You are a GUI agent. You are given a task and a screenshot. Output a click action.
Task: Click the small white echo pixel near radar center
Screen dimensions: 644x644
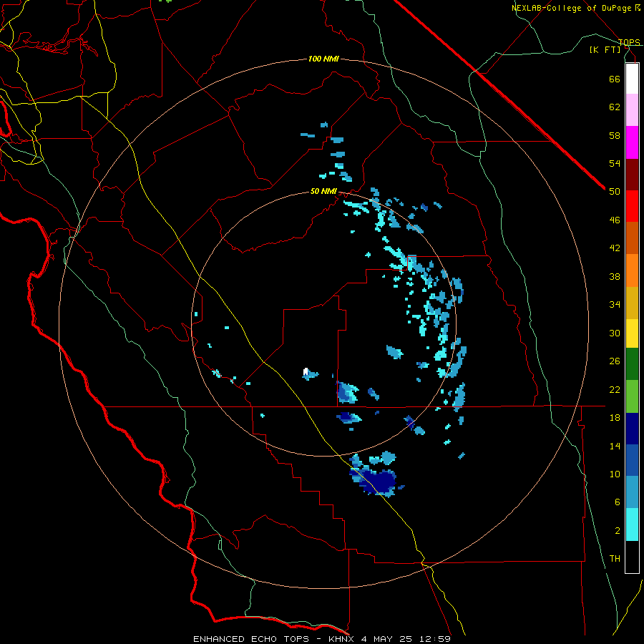[305, 371]
